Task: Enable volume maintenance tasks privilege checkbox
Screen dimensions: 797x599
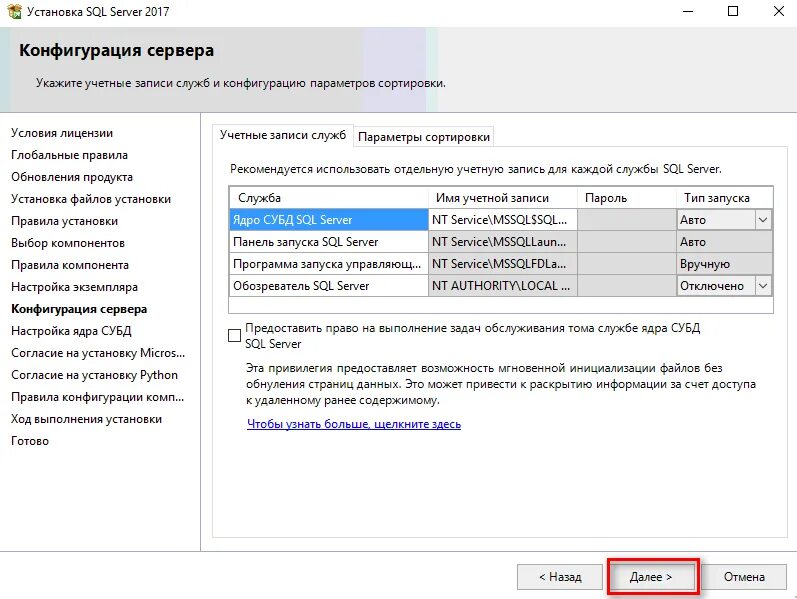Action: tap(234, 336)
